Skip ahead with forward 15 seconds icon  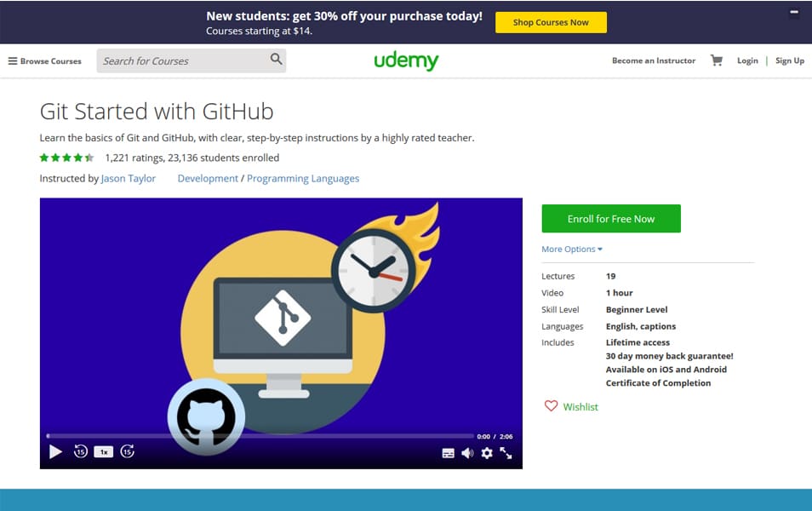pos(128,453)
